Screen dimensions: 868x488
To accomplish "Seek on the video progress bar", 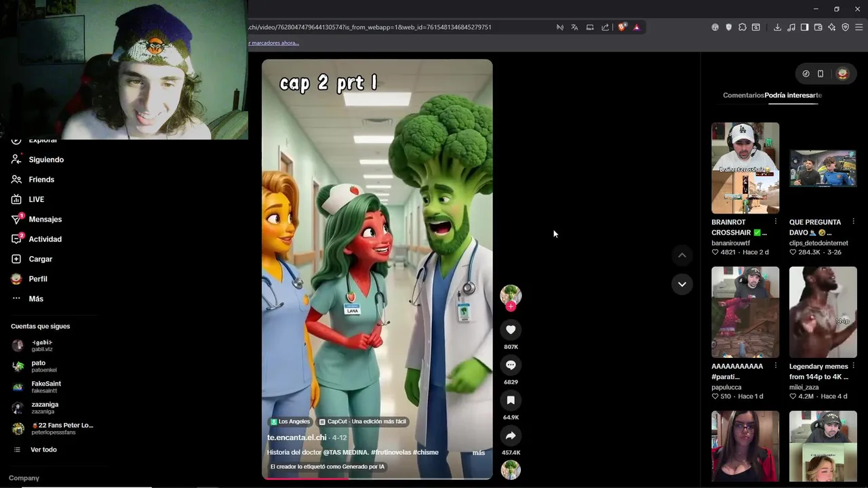I will pos(377,479).
